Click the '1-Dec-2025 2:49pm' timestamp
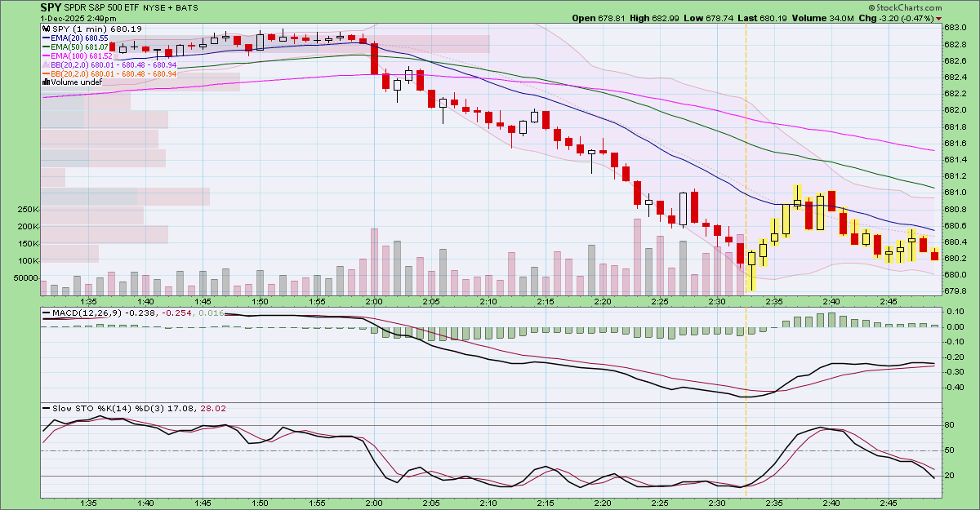This screenshot has height=510, width=980. [x=79, y=18]
